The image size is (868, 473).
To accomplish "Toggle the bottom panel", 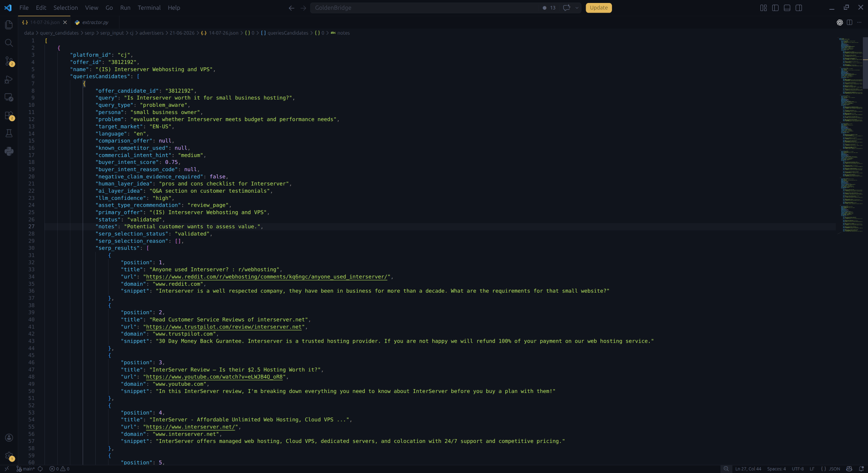I will click(787, 8).
